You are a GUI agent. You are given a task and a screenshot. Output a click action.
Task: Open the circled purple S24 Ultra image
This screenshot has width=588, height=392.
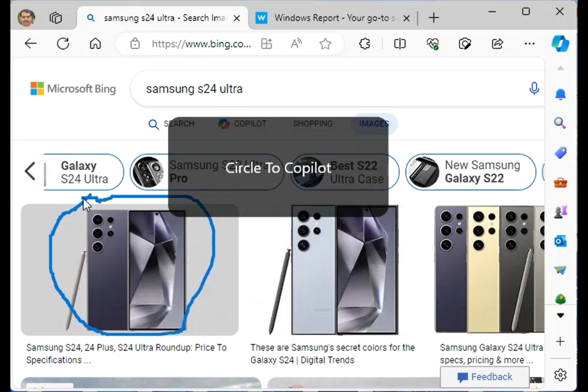(x=129, y=270)
